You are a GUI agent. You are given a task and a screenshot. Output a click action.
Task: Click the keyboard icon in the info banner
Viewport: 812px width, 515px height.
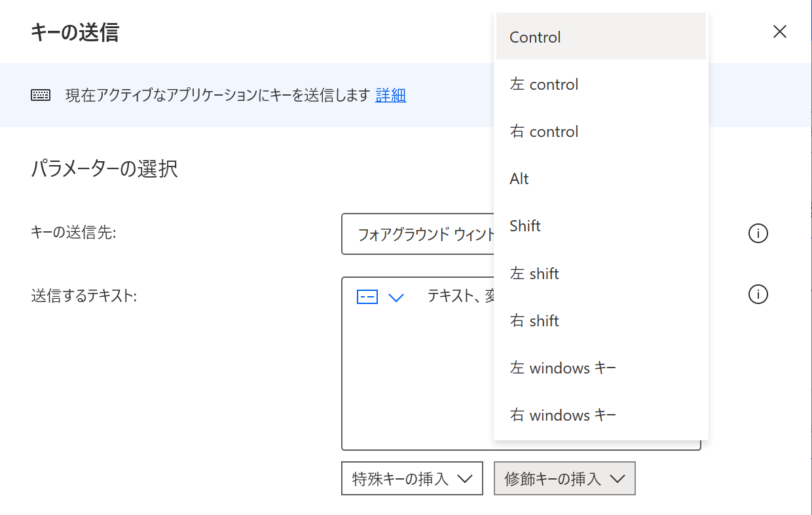41,96
